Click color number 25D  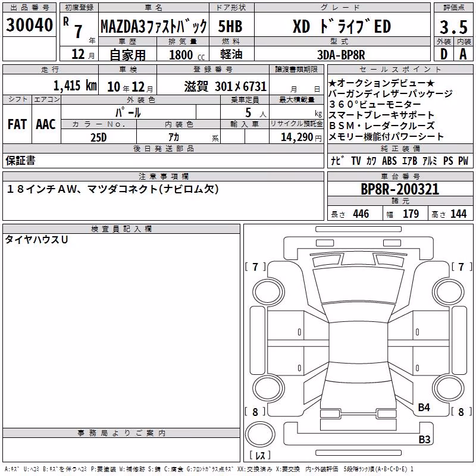(x=99, y=137)
